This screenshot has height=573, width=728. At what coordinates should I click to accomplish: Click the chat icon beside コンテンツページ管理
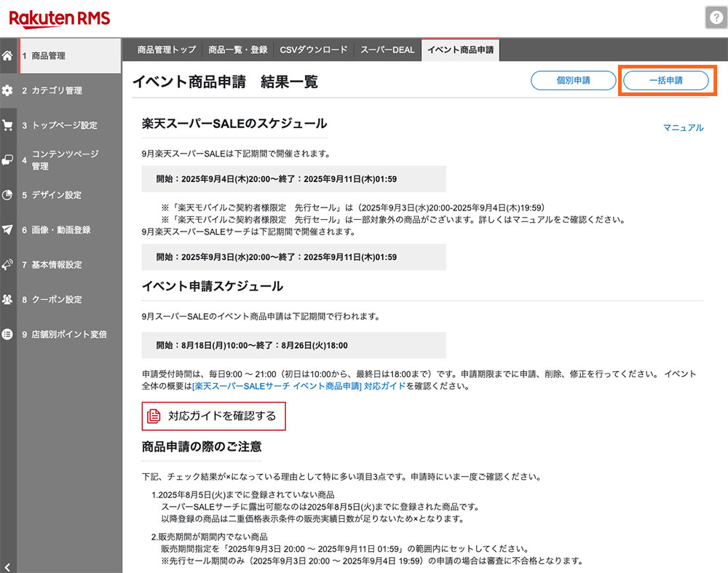pyautogui.click(x=7, y=159)
